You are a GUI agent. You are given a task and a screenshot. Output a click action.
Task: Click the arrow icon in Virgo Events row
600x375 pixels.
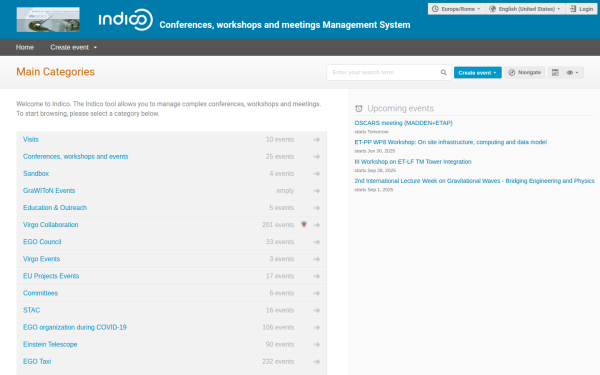316,259
